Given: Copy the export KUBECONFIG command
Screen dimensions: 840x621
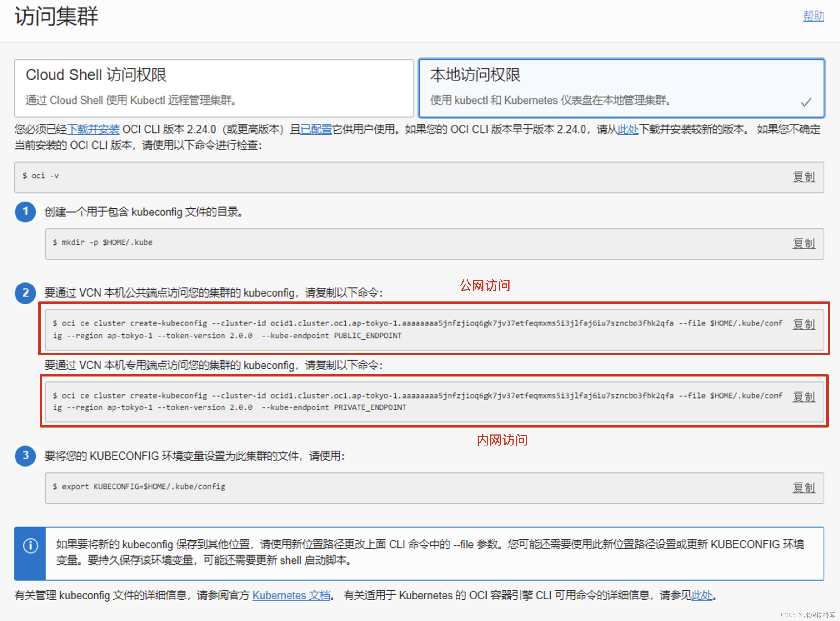Looking at the screenshot, I should tap(804, 487).
